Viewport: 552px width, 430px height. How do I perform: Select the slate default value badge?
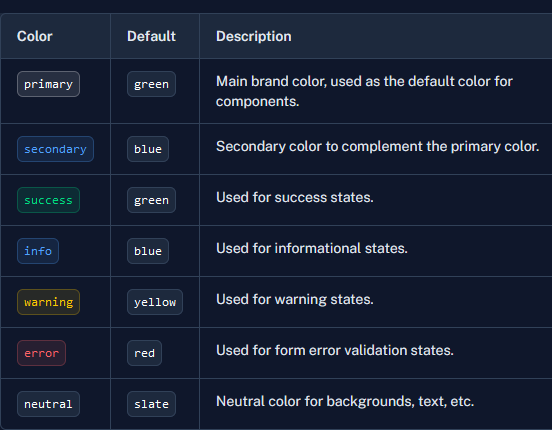pos(151,404)
